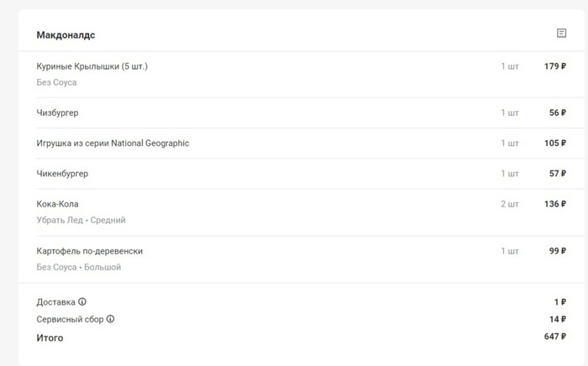Open the receipt icon beside Макдоналдс
The height and width of the screenshot is (366, 588).
pos(561,34)
